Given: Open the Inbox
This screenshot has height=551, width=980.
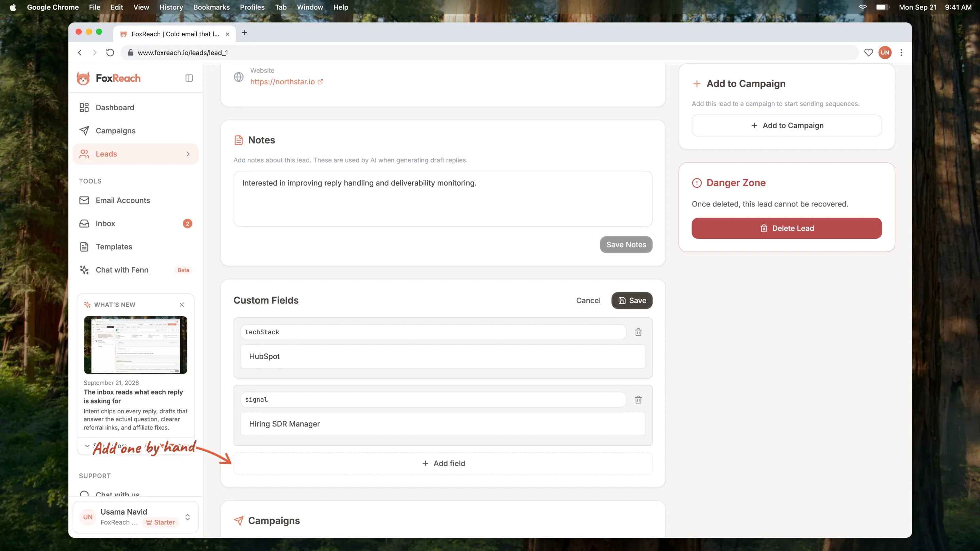Looking at the screenshot, I should [135, 223].
